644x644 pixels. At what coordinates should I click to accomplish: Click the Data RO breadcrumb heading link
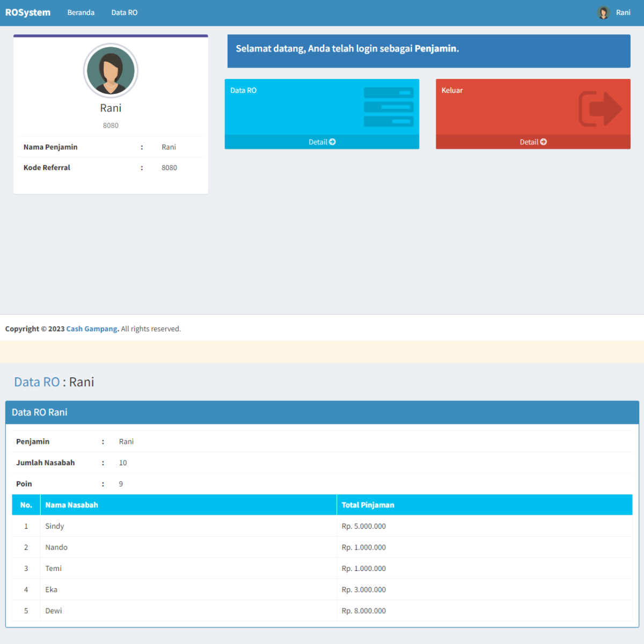(37, 382)
